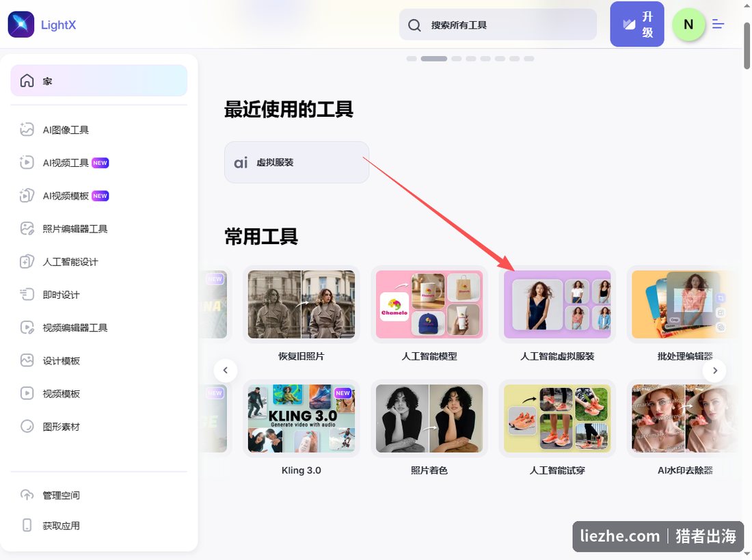
Task: Open 人工智能设计 menu label
Action: 70,262
